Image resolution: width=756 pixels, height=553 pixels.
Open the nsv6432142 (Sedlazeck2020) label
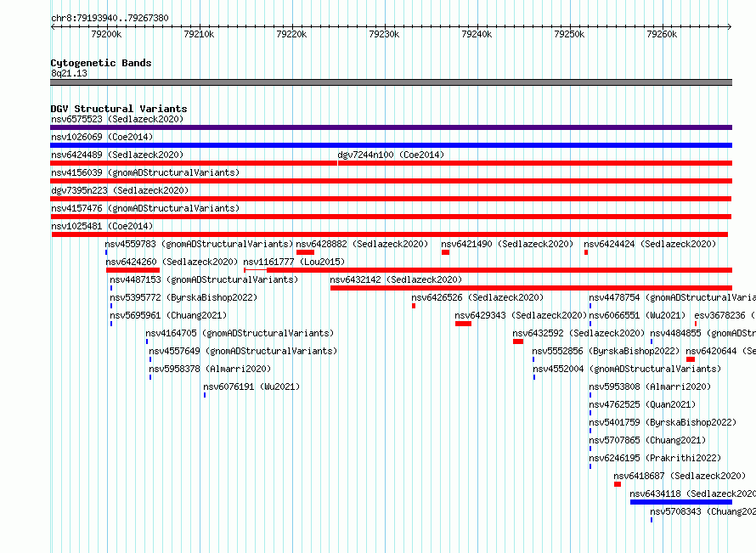(x=396, y=279)
